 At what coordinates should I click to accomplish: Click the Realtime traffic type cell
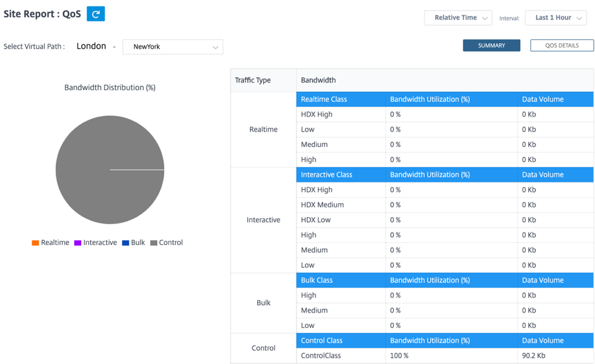pyautogui.click(x=264, y=129)
